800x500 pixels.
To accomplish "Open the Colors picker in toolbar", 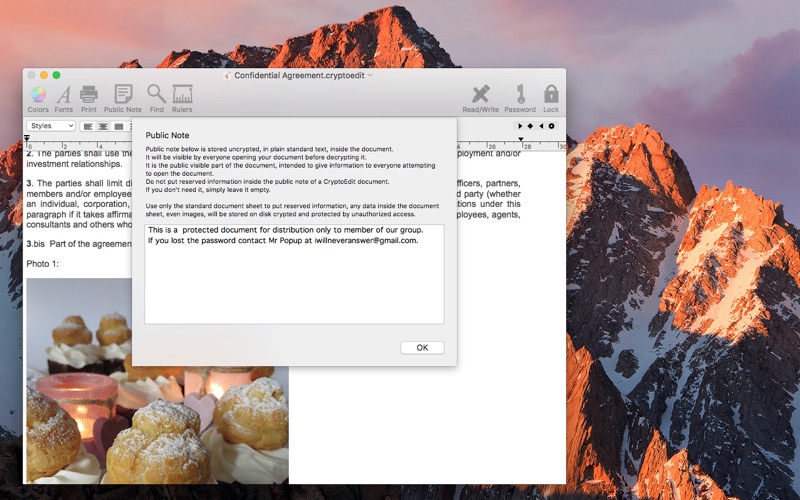I will pyautogui.click(x=38, y=96).
